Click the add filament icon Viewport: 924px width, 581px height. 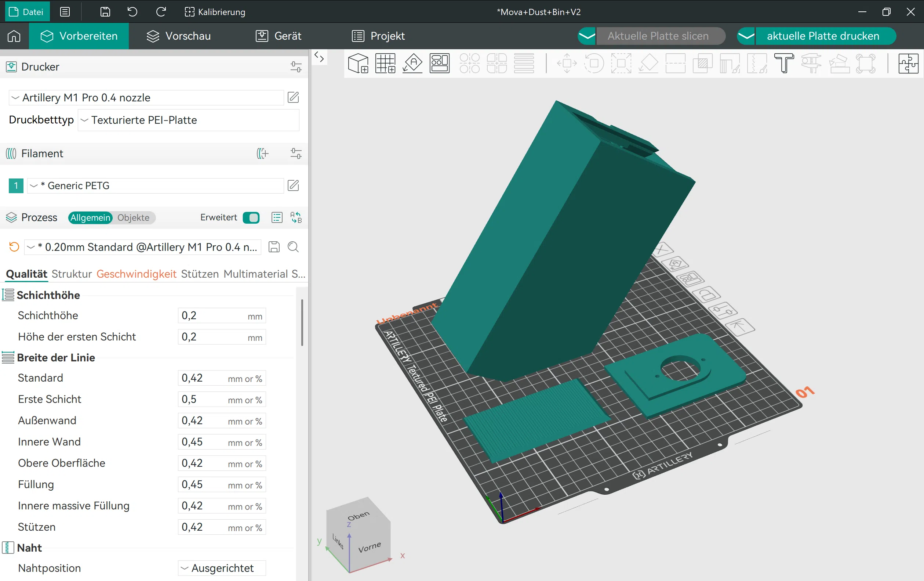(263, 154)
